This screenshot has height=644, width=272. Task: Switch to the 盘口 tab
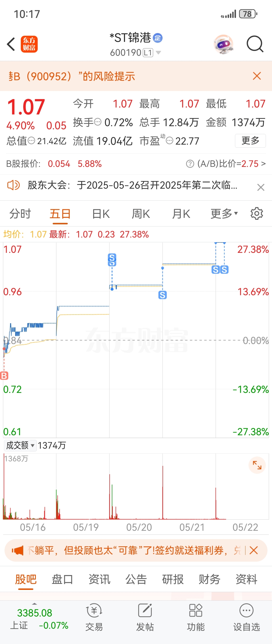(62, 579)
